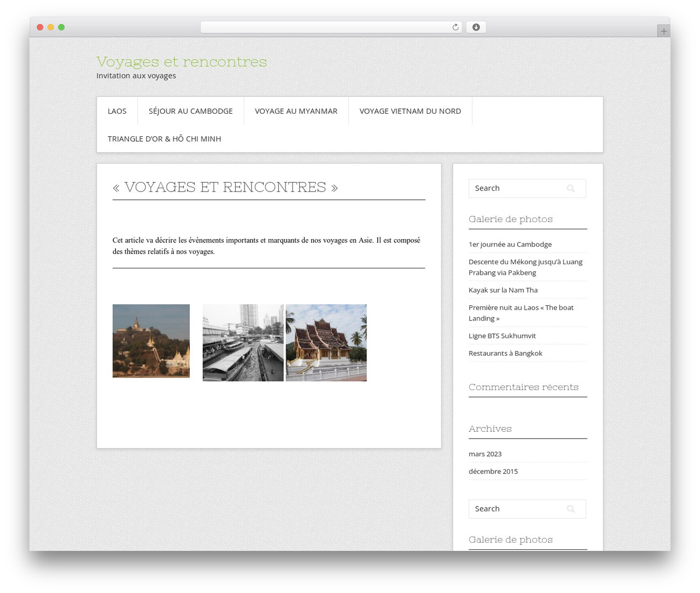Click the Commentaires récents heading
700x593 pixels.
(x=523, y=387)
